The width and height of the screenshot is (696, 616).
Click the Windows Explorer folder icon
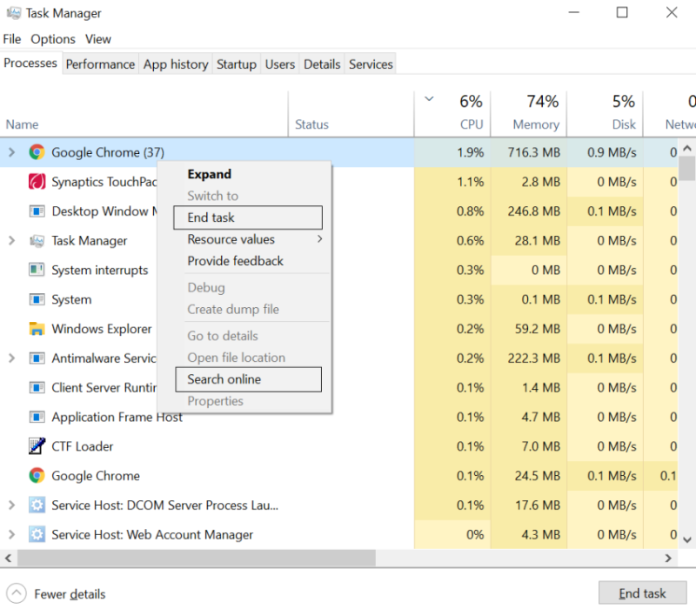pos(37,329)
